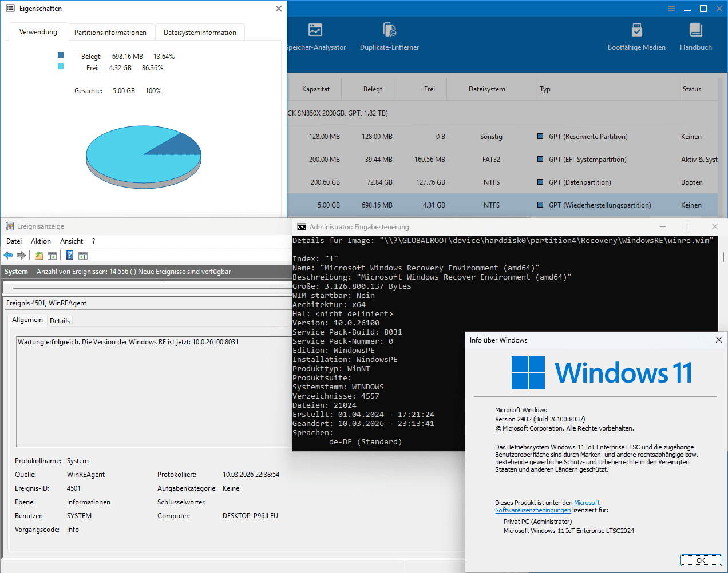Viewport: 728px width, 573px height.
Task: Click the Belegt value 698.16 MB in Eigenschaften
Action: (128, 57)
